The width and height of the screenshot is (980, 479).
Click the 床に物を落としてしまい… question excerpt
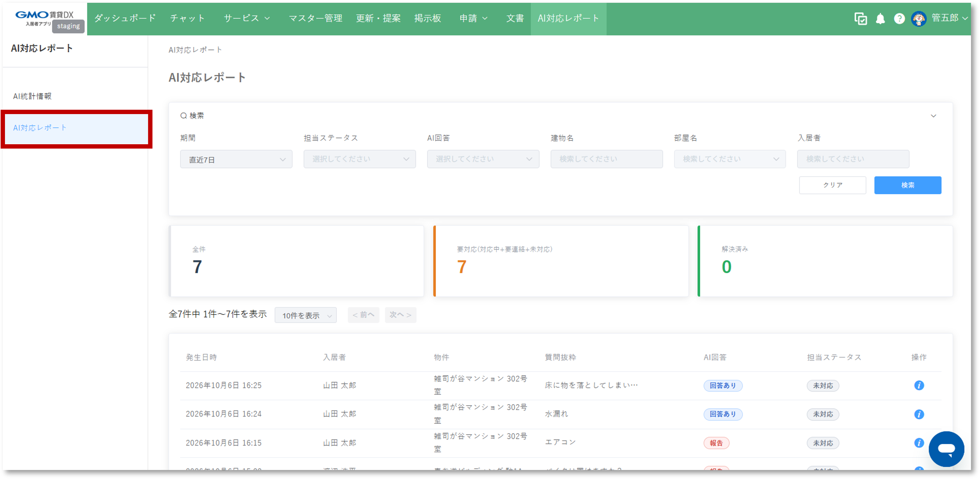point(591,385)
